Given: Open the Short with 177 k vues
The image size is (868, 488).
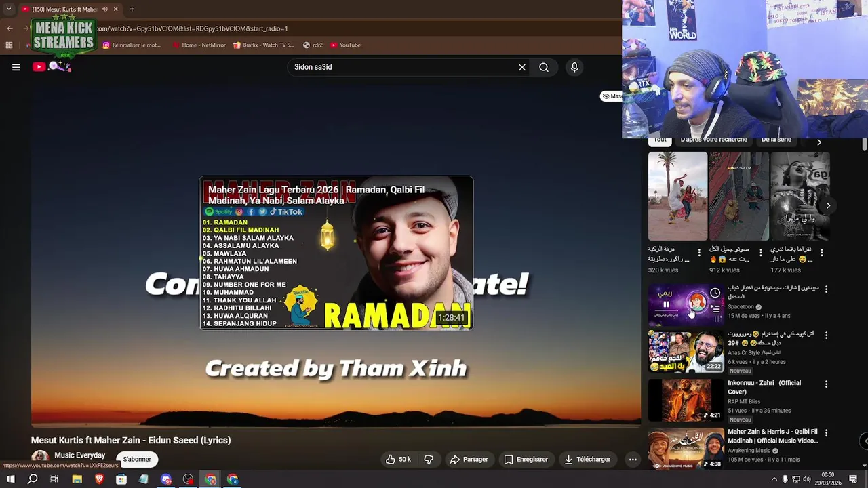Looking at the screenshot, I should pos(800,196).
